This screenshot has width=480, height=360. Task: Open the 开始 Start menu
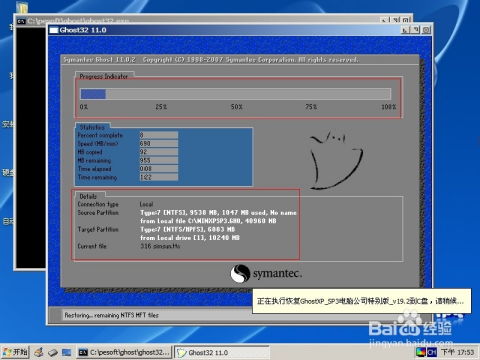[x=15, y=352]
